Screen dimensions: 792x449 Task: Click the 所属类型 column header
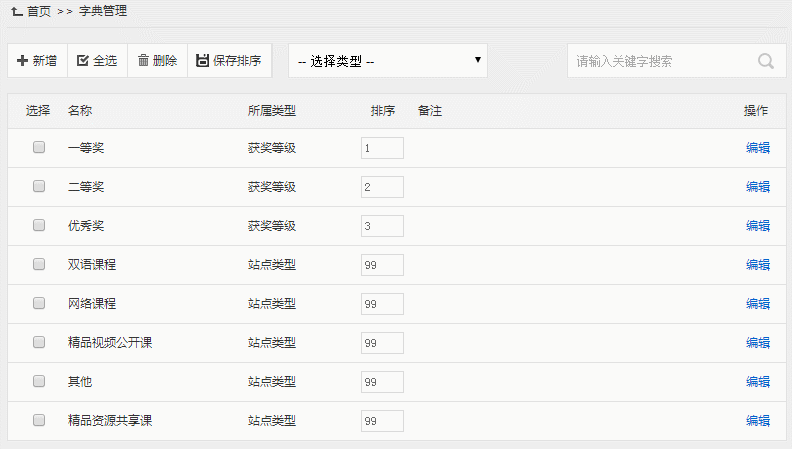click(x=272, y=110)
